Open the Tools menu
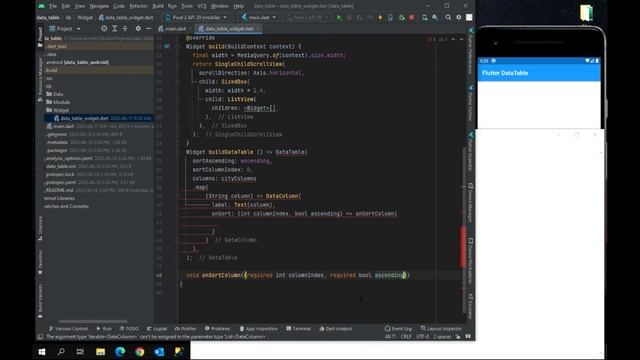 click(x=187, y=6)
